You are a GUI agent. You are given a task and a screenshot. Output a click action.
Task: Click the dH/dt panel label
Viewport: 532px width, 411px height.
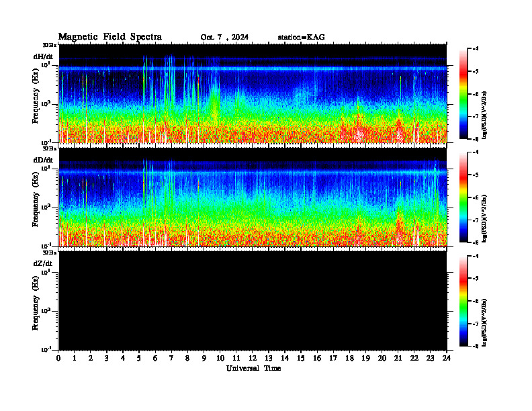click(x=43, y=56)
